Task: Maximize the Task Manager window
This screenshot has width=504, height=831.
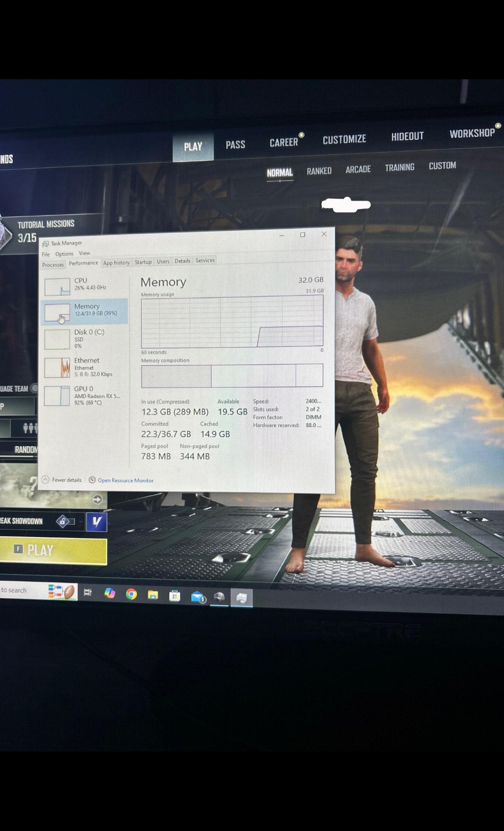Action: 302,235
